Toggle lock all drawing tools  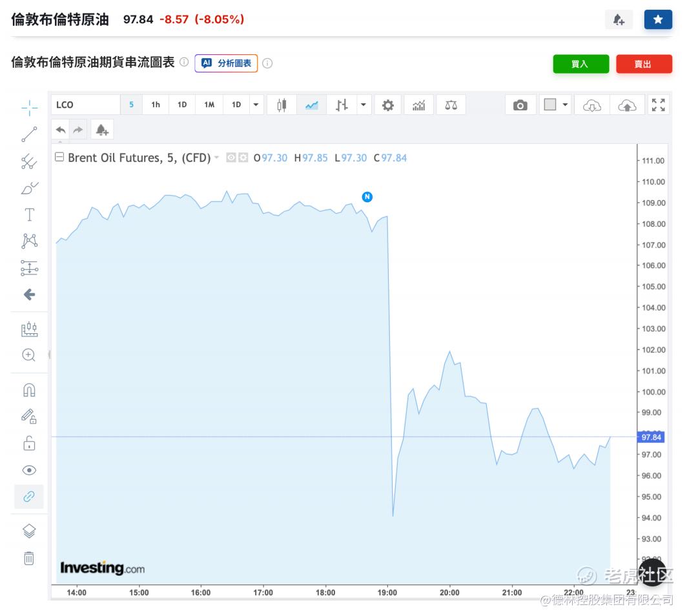coord(29,443)
